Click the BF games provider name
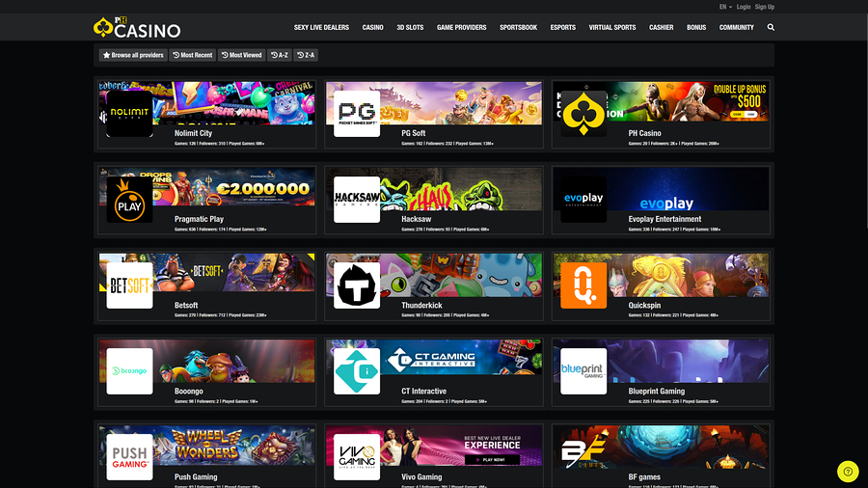This screenshot has width=868, height=488. pos(644,476)
